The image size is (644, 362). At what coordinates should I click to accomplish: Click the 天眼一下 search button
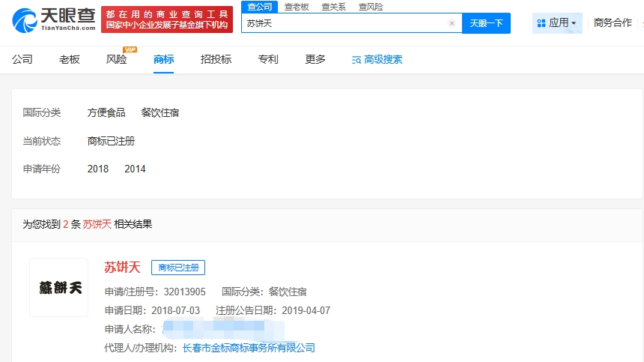(486, 23)
